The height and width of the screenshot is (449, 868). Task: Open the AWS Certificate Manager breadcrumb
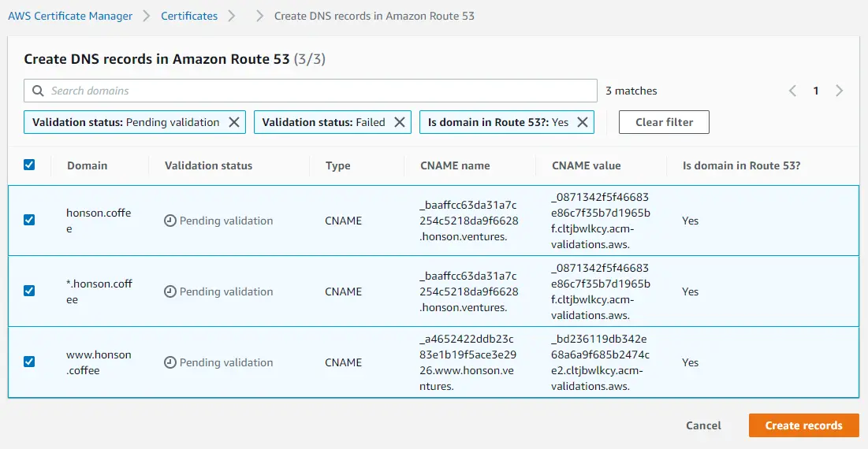point(70,16)
